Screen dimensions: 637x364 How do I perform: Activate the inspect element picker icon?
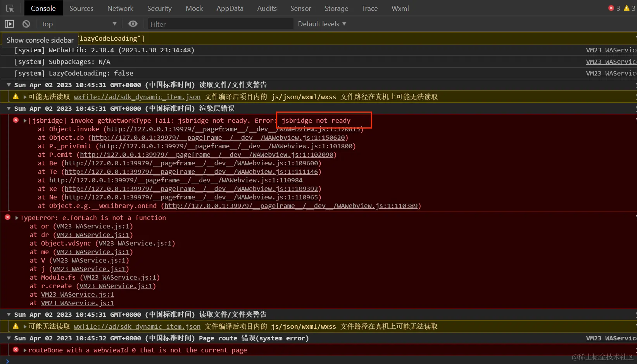point(10,8)
